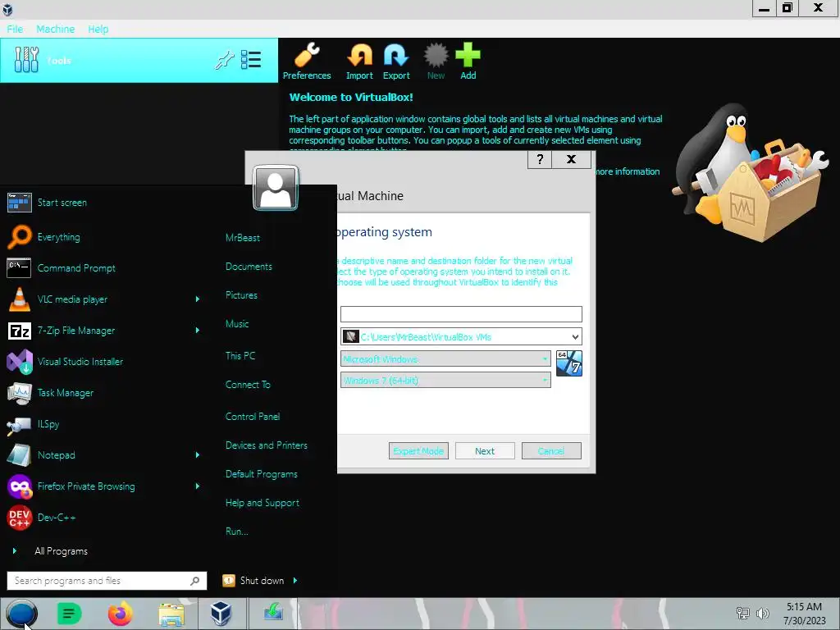Open Music from start menu

[x=237, y=323]
